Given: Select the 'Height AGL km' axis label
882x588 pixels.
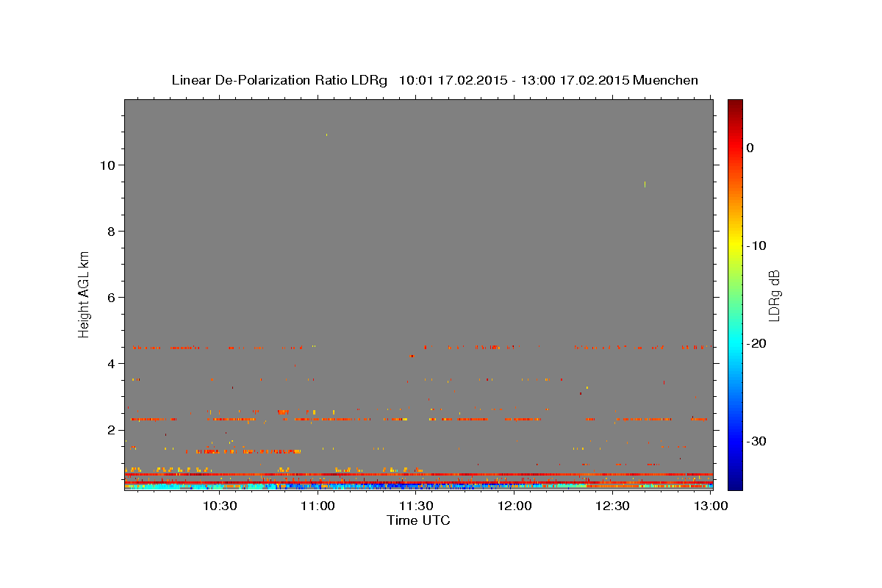Looking at the screenshot, I should [x=84, y=293].
